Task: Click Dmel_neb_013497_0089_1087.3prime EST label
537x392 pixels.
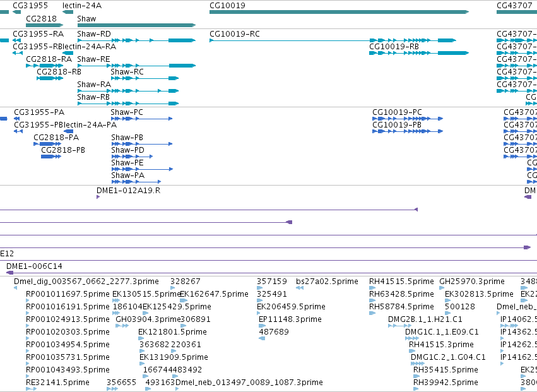Action: coord(249,383)
